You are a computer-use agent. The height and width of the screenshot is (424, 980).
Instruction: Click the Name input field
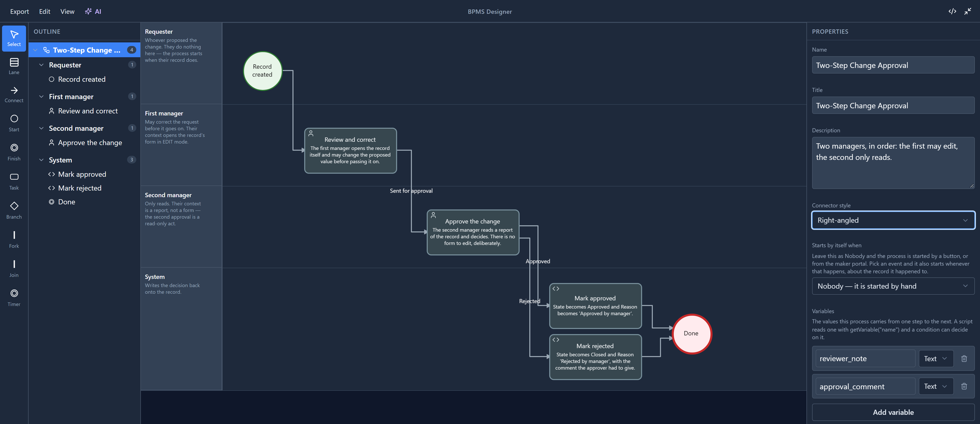click(x=893, y=65)
